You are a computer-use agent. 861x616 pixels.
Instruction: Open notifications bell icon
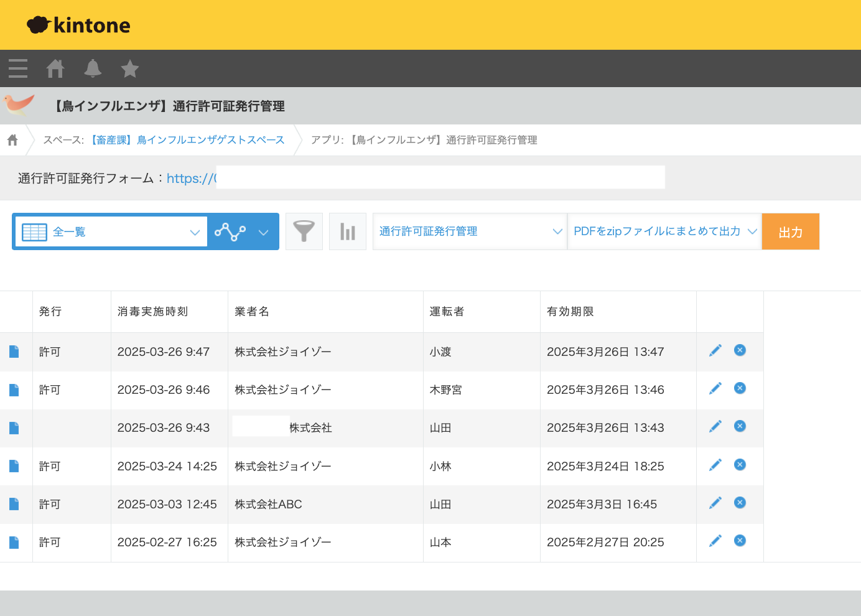click(x=93, y=68)
